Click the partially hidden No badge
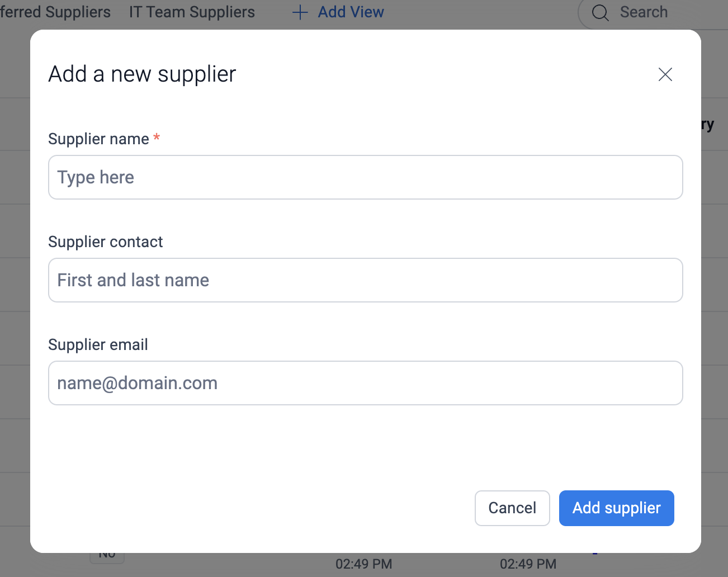 pos(107,556)
